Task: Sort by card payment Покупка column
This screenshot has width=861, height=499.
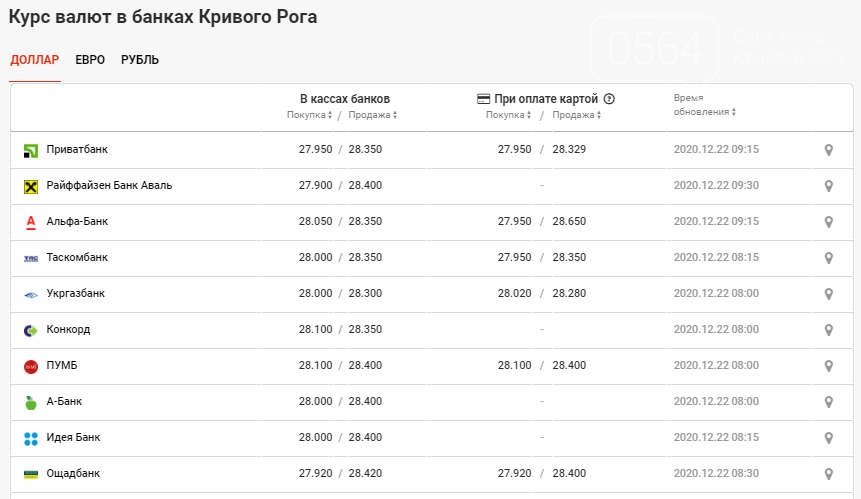Action: coord(508,115)
